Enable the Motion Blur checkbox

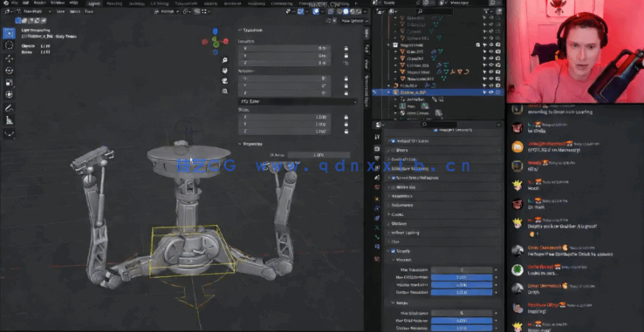pos(393,187)
